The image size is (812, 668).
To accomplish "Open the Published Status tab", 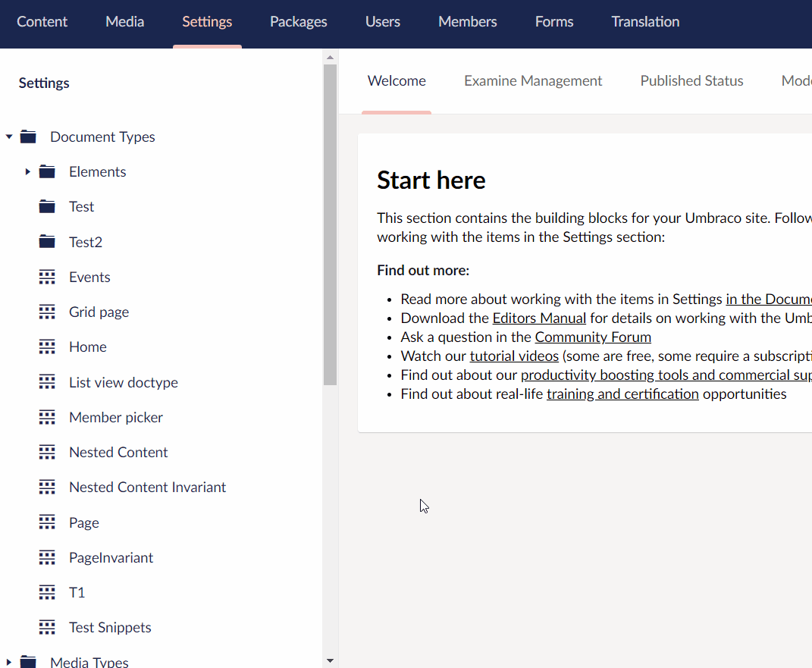I will point(691,80).
